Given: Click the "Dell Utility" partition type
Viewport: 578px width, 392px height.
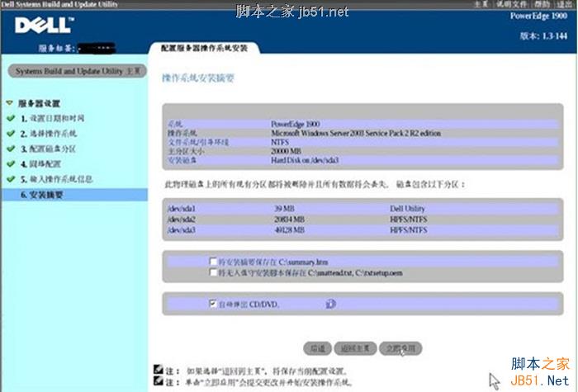Looking at the screenshot, I should (x=407, y=209).
